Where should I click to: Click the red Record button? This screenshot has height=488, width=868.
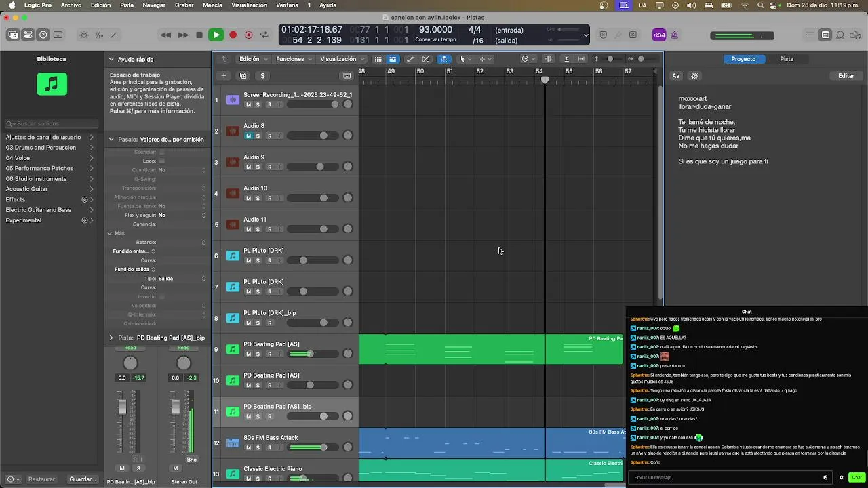pos(233,35)
